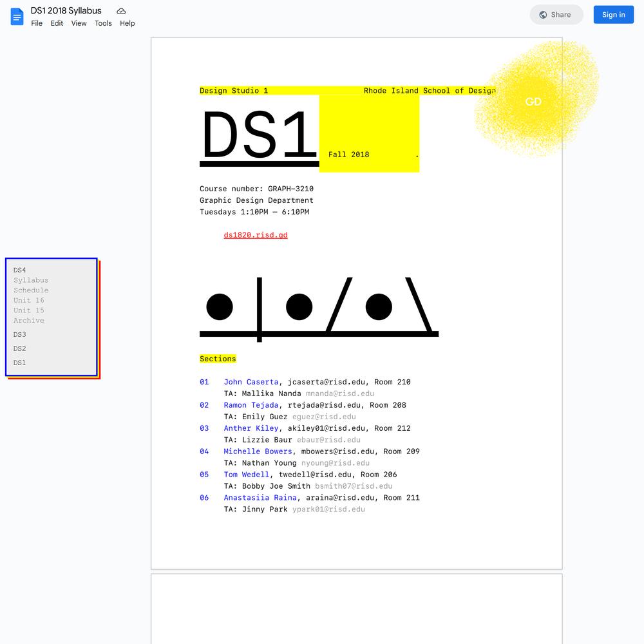Select DS3 in the side navigation
The width and height of the screenshot is (644, 644).
point(20,335)
